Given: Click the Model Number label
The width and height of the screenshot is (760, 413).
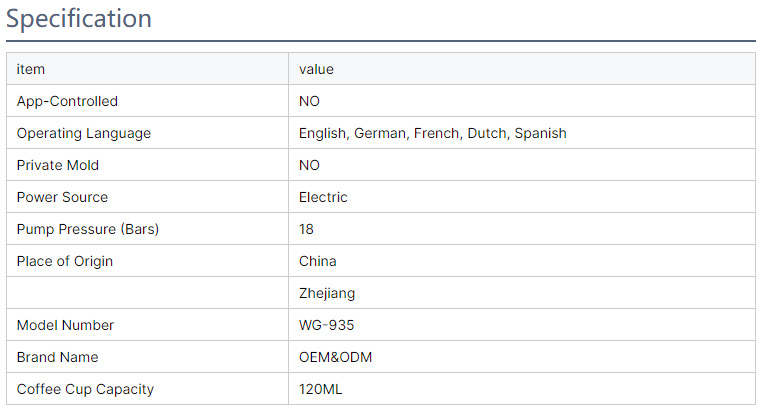Looking at the screenshot, I should [x=65, y=325].
